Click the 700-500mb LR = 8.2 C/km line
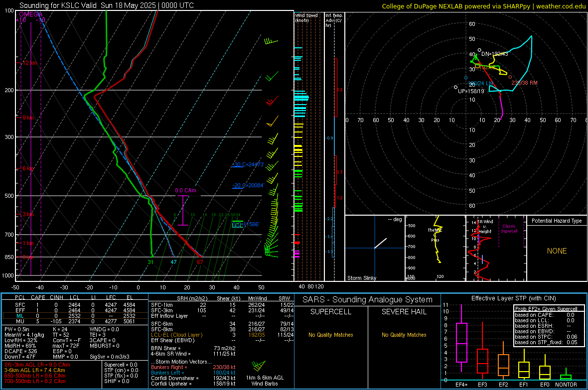 point(35,381)
